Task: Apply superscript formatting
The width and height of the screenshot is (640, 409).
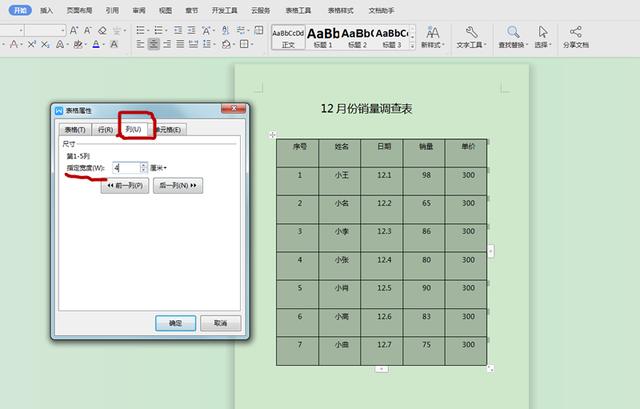Action: 32,44
